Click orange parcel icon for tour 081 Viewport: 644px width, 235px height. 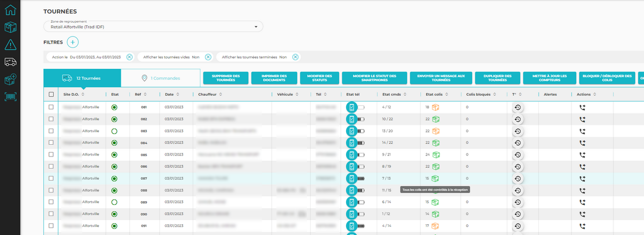tap(435, 108)
